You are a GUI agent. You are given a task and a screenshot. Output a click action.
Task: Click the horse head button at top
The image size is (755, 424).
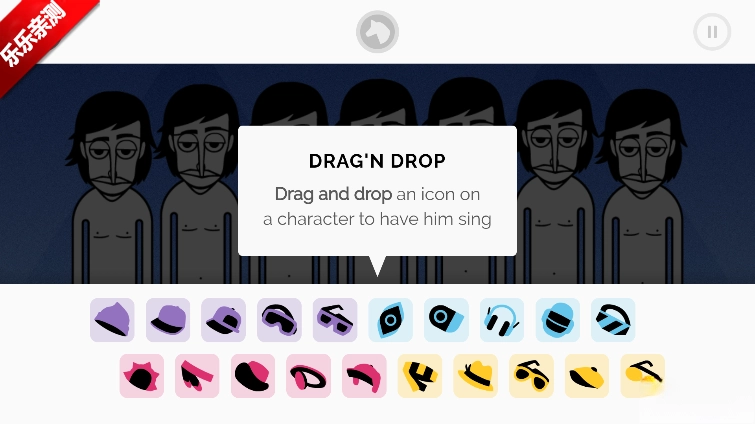[x=378, y=32]
